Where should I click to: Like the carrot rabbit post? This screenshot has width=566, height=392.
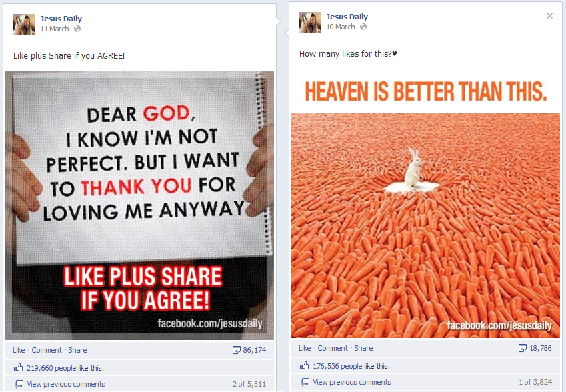coord(305,348)
